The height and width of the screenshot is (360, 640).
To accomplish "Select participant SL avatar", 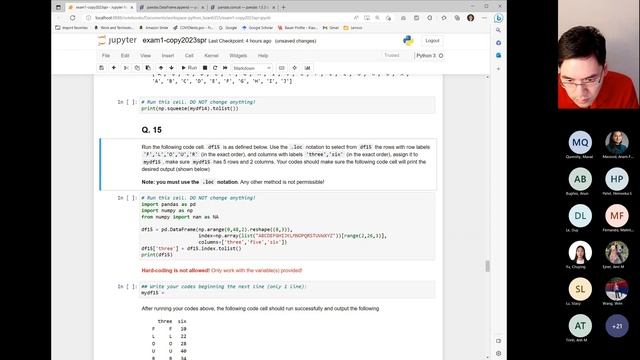I will [580, 289].
